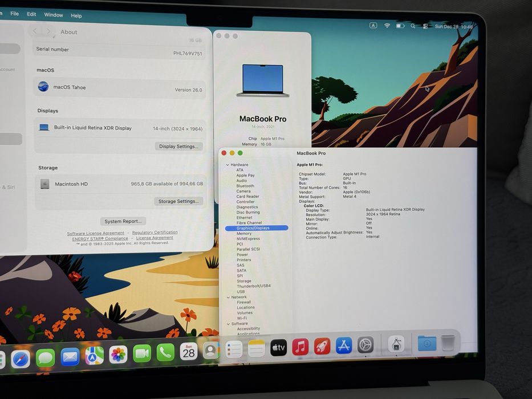This screenshot has height=399, width=532.
Task: Open System Settings gear in the Dock
Action: [x=366, y=345]
